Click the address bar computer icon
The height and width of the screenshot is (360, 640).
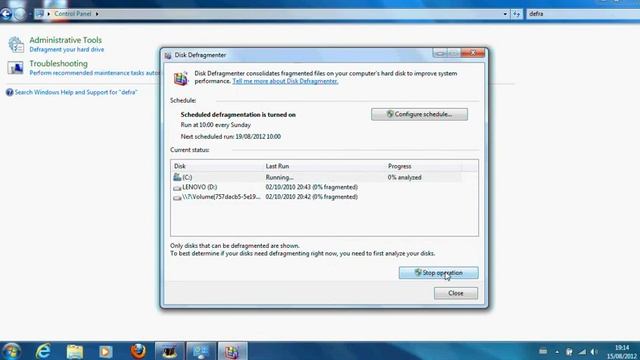[x=40, y=14]
